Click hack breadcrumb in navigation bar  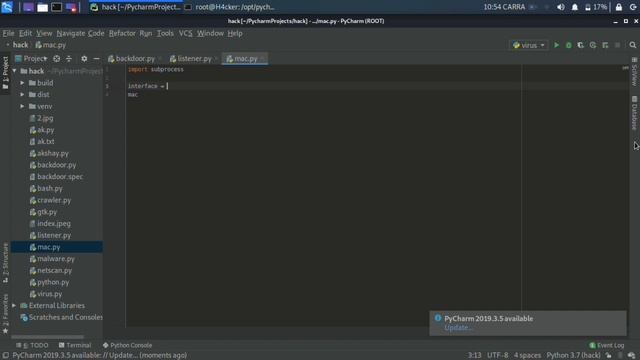pyautogui.click(x=20, y=45)
